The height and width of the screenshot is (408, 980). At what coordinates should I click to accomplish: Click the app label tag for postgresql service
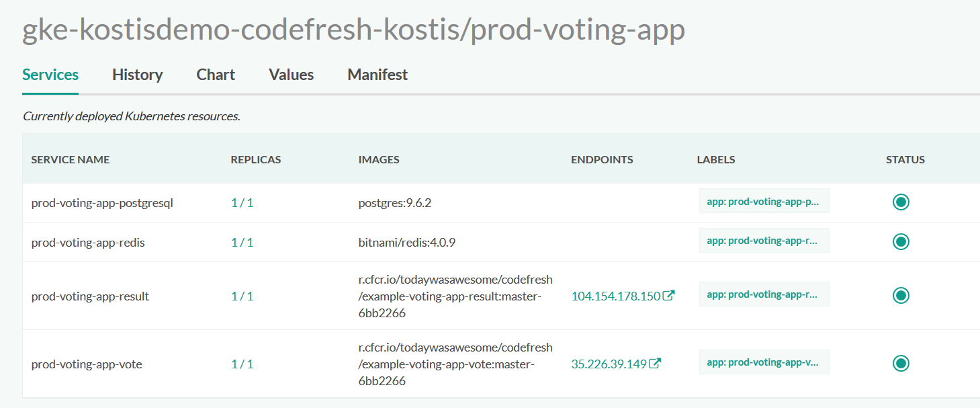(764, 201)
